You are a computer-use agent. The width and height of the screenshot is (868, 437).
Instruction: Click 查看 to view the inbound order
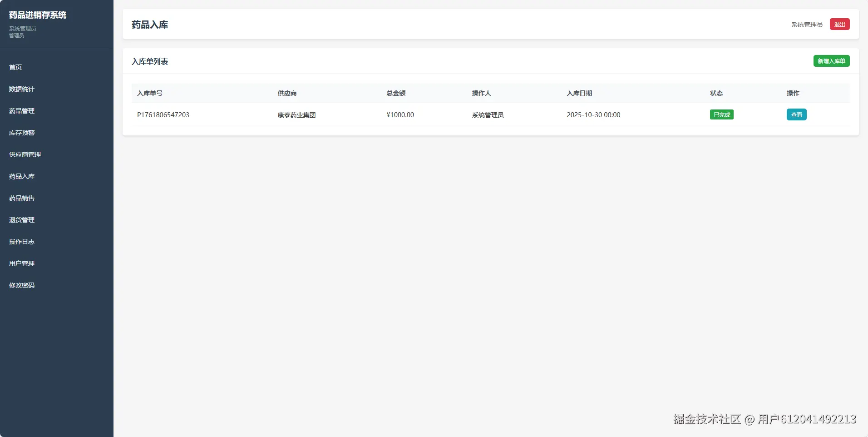pyautogui.click(x=796, y=114)
